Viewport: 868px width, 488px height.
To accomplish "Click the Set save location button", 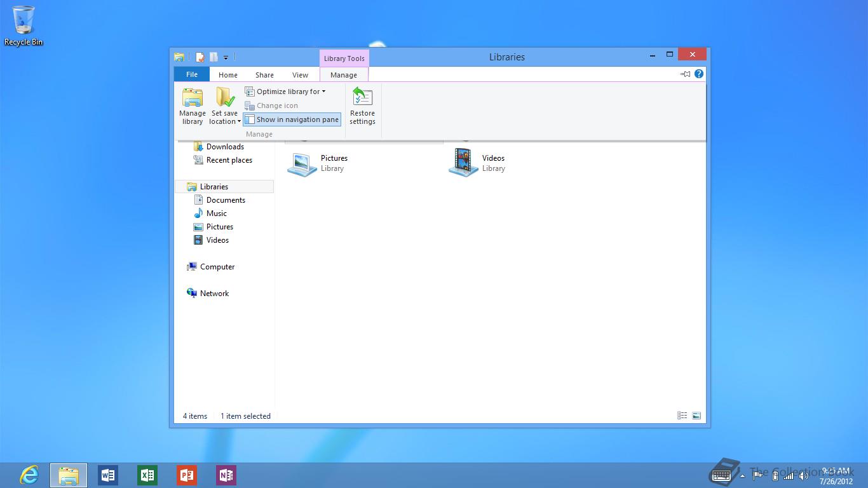I will coord(225,106).
